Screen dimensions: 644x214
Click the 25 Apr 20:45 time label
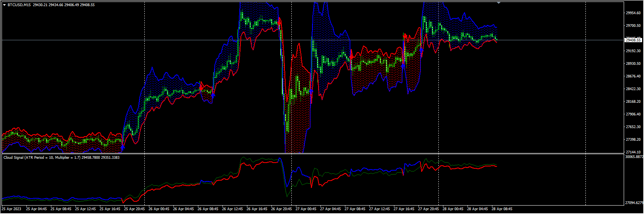click(135, 209)
